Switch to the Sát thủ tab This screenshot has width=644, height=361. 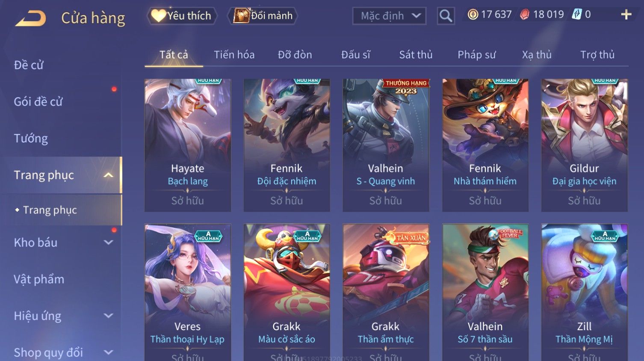[416, 55]
